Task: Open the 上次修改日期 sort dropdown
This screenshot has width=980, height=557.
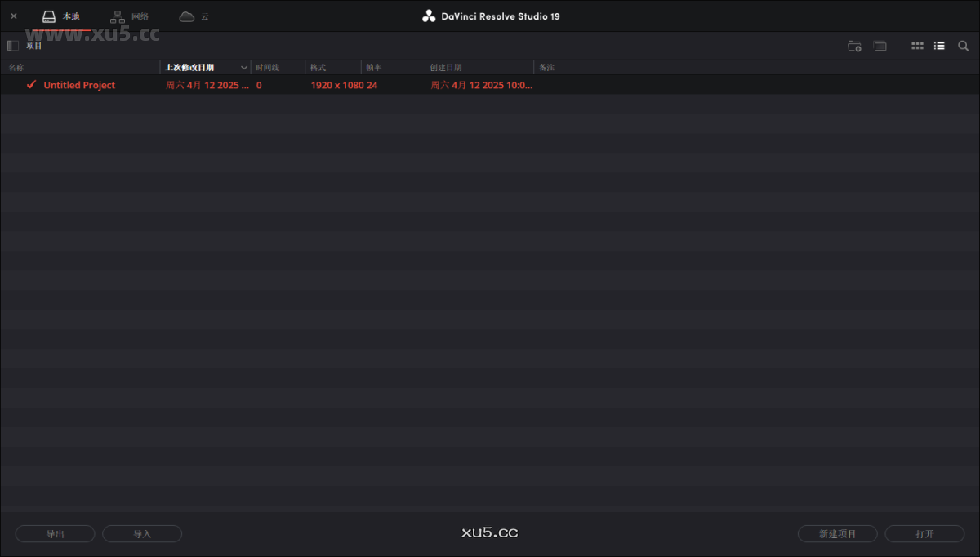Action: 243,67
